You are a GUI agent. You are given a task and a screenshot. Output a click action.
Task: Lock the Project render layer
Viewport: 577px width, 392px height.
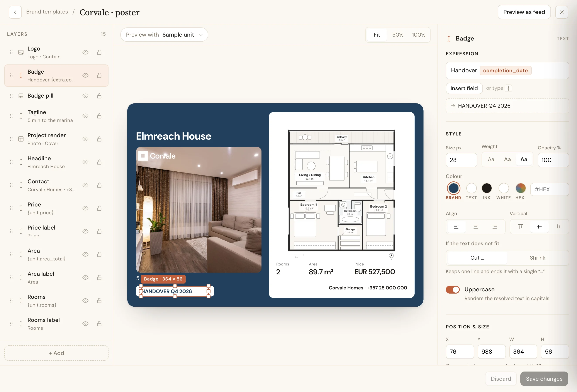point(99,139)
